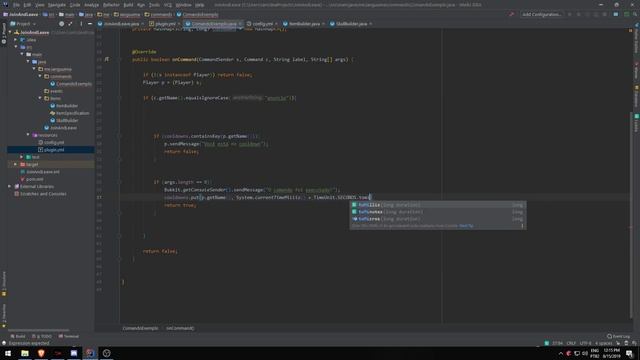Expand the .idea folder

tap(16, 40)
